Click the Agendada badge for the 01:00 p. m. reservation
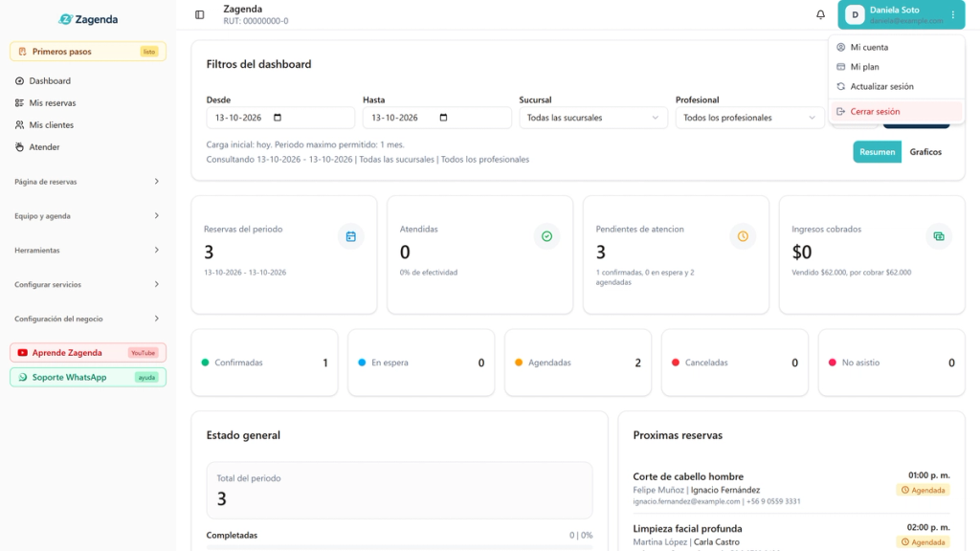Image resolution: width=980 pixels, height=551 pixels. pyautogui.click(x=924, y=490)
